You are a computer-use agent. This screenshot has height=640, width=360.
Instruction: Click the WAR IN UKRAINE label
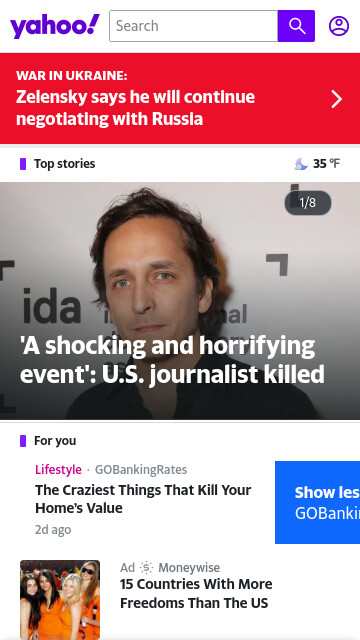click(72, 76)
